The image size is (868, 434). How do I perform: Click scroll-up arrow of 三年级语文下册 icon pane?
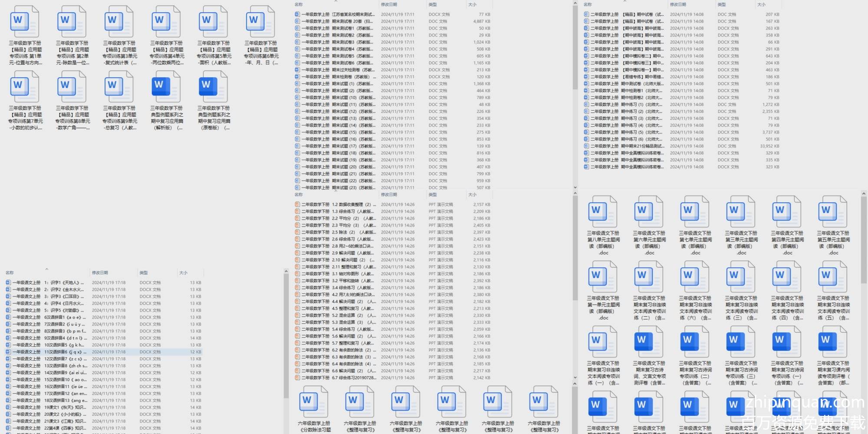(863, 194)
